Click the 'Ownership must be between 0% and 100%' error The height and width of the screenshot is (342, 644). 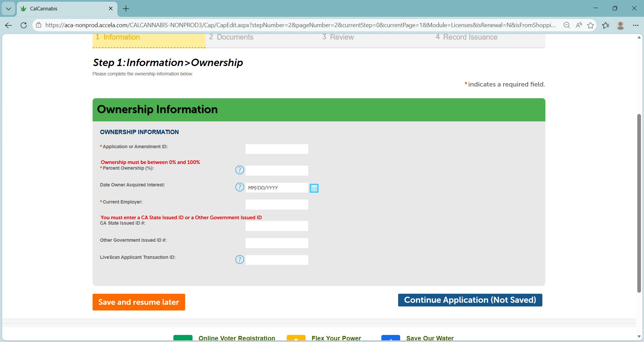[x=150, y=162]
